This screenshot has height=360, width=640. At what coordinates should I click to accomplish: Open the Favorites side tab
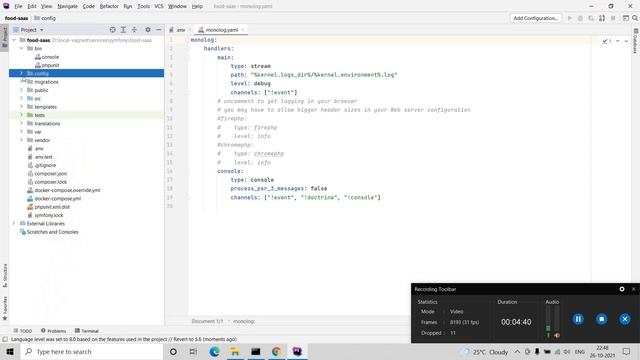[x=5, y=308]
